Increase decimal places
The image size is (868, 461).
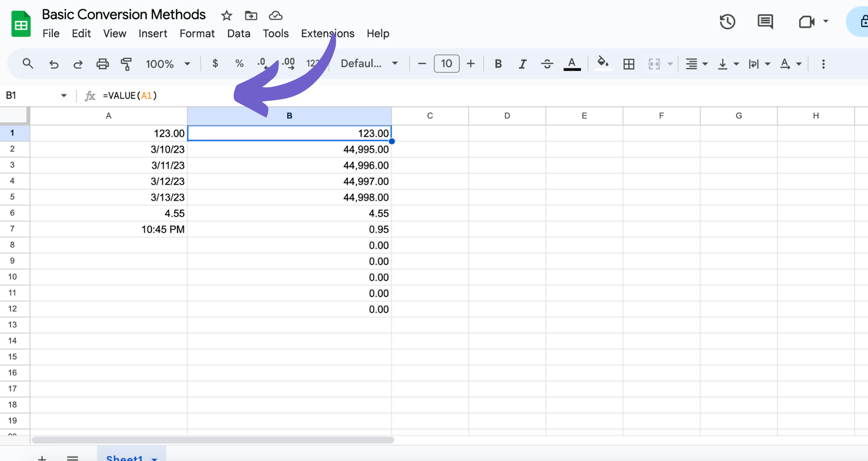[288, 64]
